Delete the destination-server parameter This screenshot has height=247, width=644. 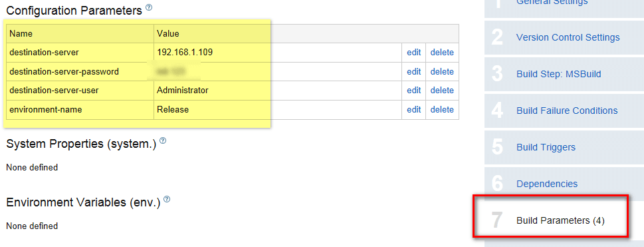(x=442, y=53)
